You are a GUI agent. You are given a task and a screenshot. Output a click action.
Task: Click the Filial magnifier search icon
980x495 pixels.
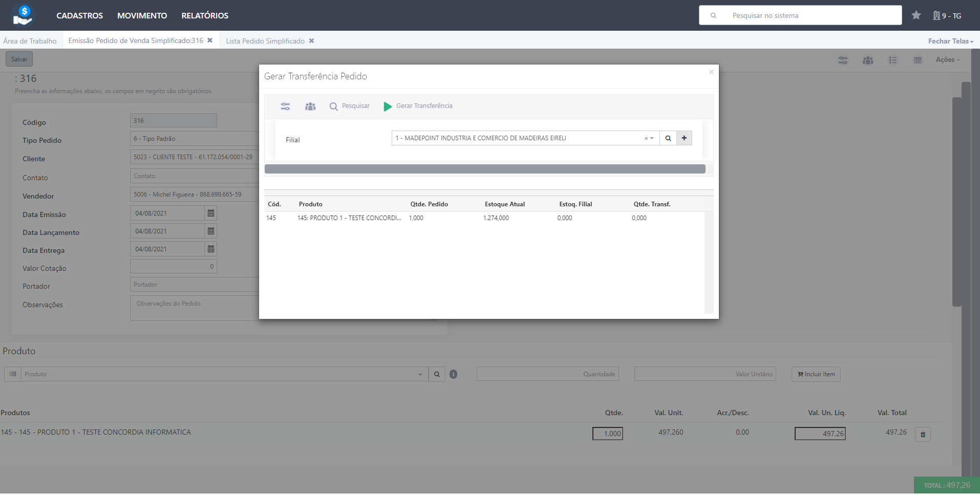(x=668, y=138)
